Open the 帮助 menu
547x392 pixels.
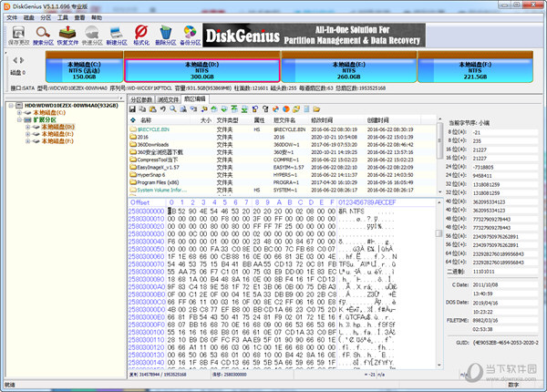click(97, 17)
